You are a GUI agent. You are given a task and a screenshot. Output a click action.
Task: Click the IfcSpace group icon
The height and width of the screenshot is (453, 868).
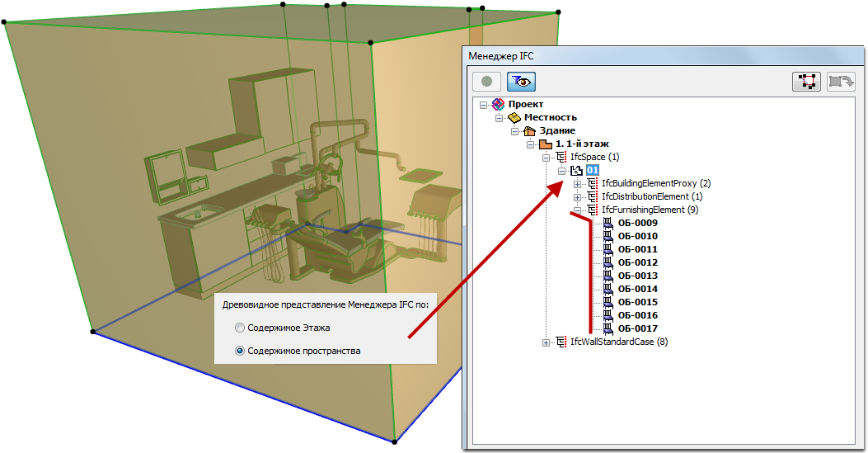[561, 158]
